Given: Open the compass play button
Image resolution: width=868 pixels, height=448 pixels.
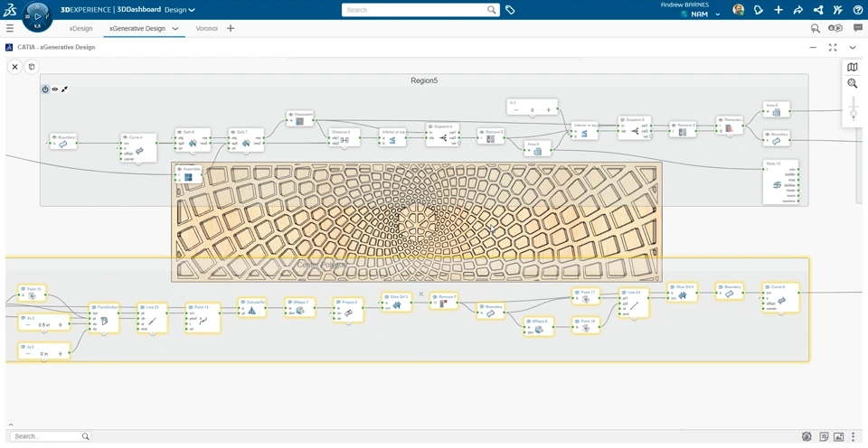Looking at the screenshot, I should pos(37,15).
